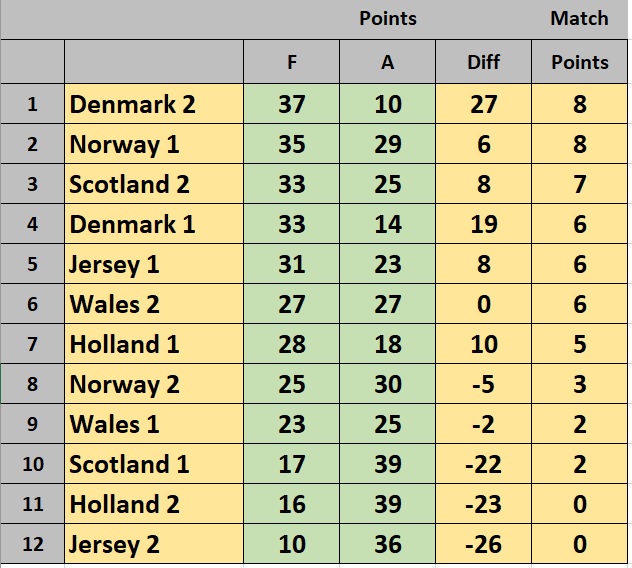Select the rank 12 row number cell

coord(33,544)
